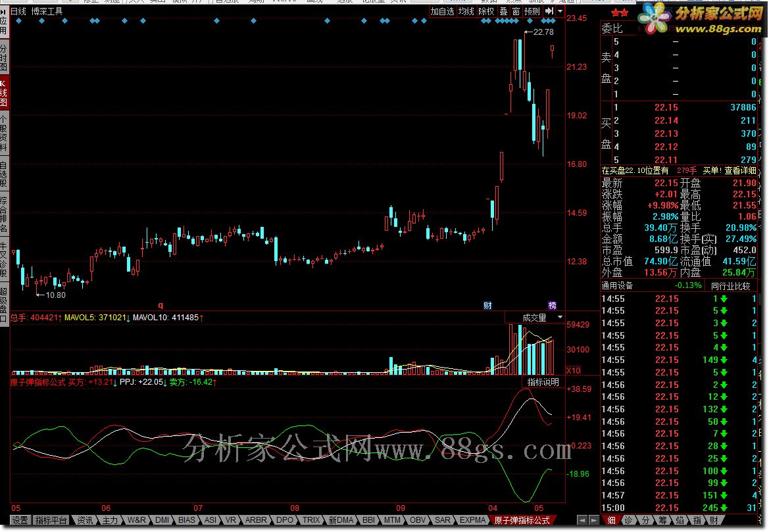Switch to 分时图 intraday chart tab
The image size is (769, 532).
pyautogui.click(x=4, y=56)
